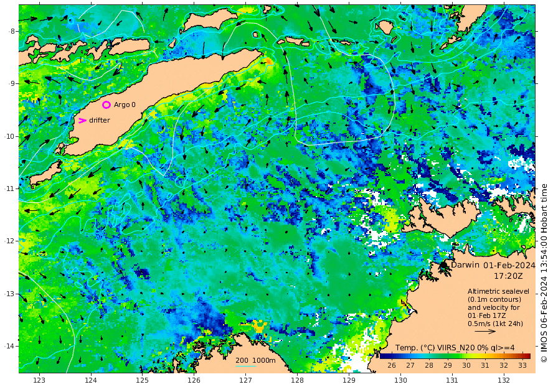This screenshot has width=548, height=392.
Task: Click longitude axis label 129
Action: (349, 380)
